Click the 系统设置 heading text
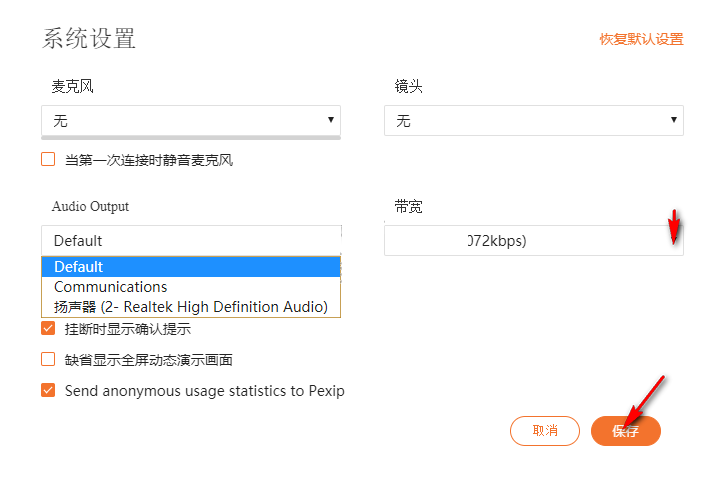Screen dimensions: 722x496 (x=89, y=39)
